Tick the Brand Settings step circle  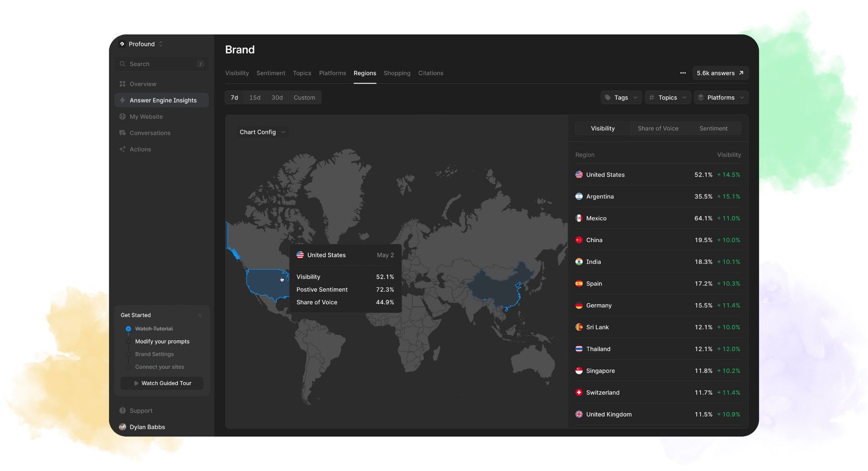[x=128, y=354]
